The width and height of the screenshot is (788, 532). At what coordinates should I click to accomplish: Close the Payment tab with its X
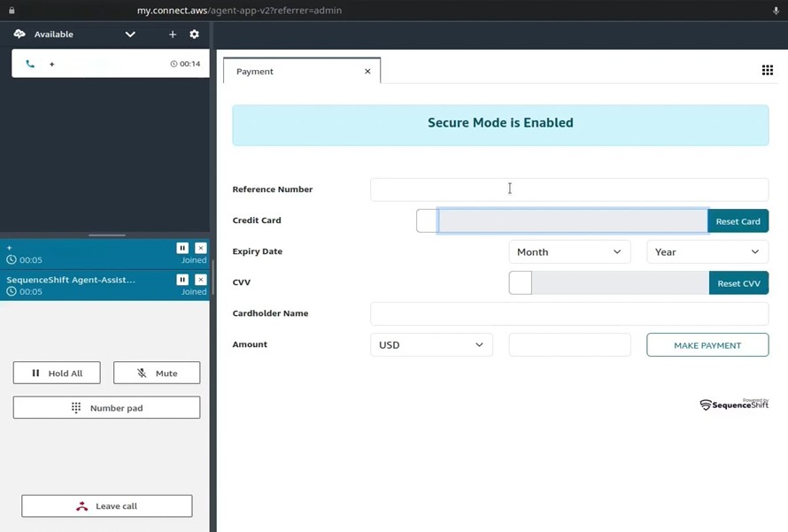coord(367,72)
